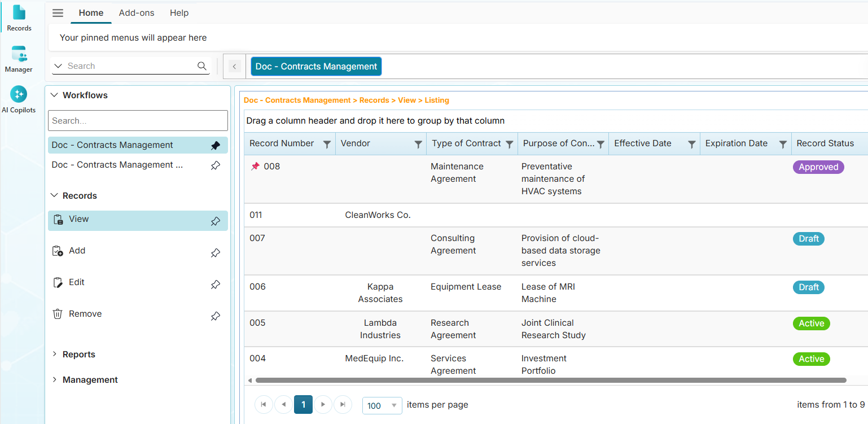Select the Add record icon
Viewport: 868px width, 424px height.
point(58,250)
